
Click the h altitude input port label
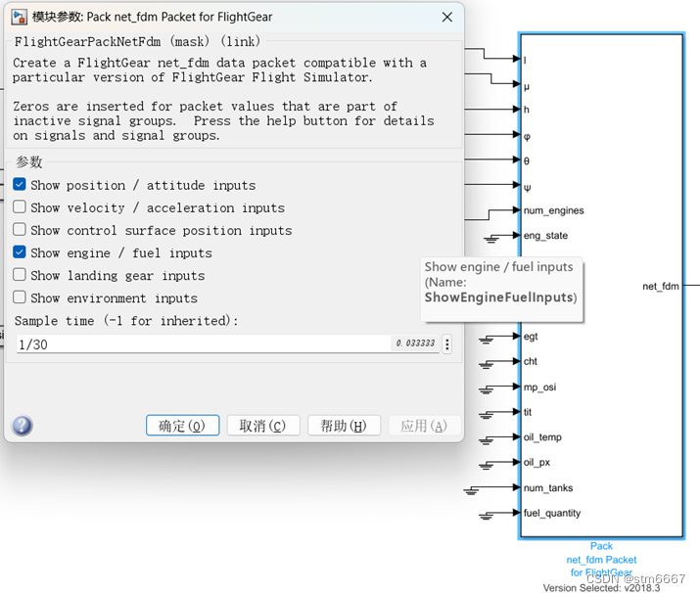[527, 110]
